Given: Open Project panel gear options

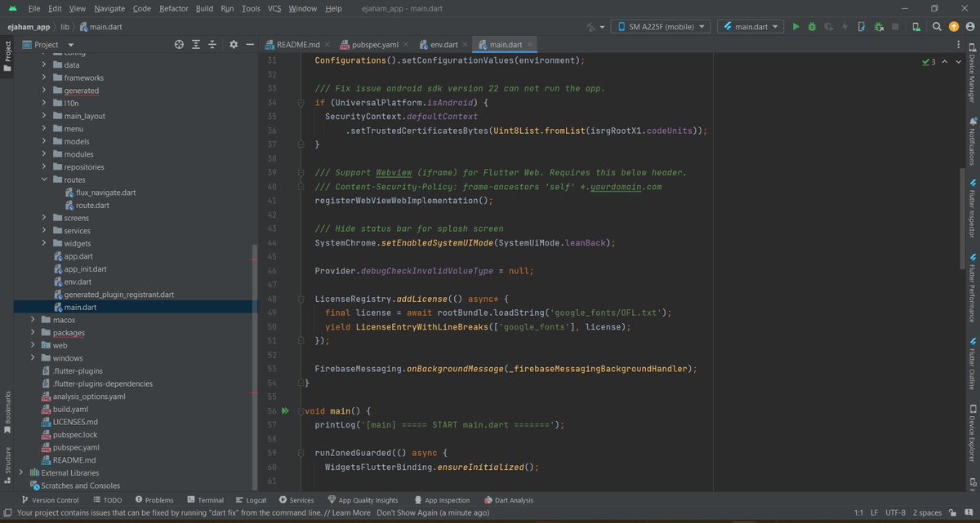Looking at the screenshot, I should pos(233,44).
